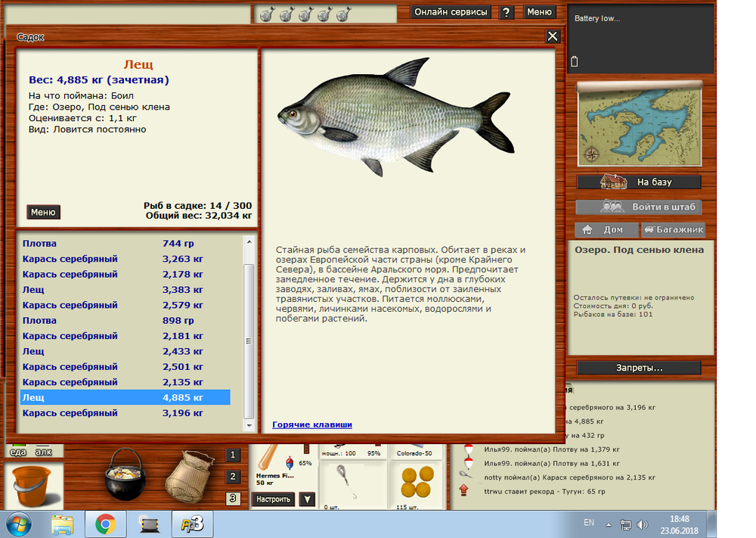The width and height of the screenshot is (756, 538).
Task: Click the Запреты... button
Action: 639,369
